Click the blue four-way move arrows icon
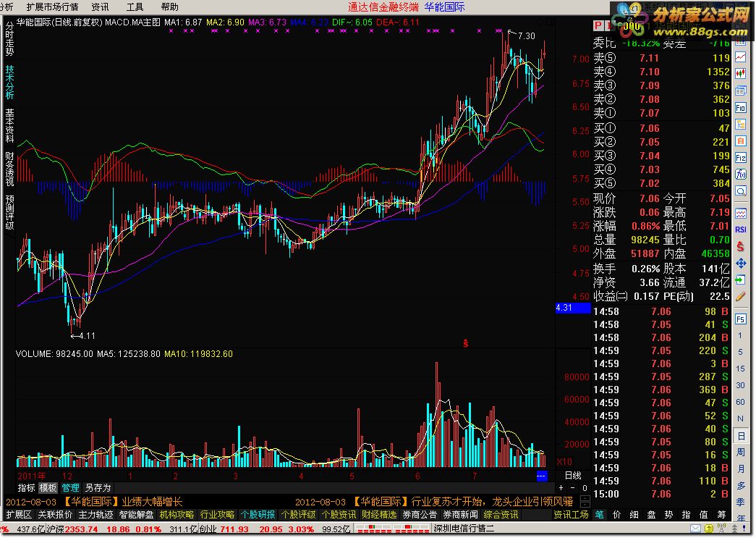This screenshot has height=538, width=756. coord(741,264)
